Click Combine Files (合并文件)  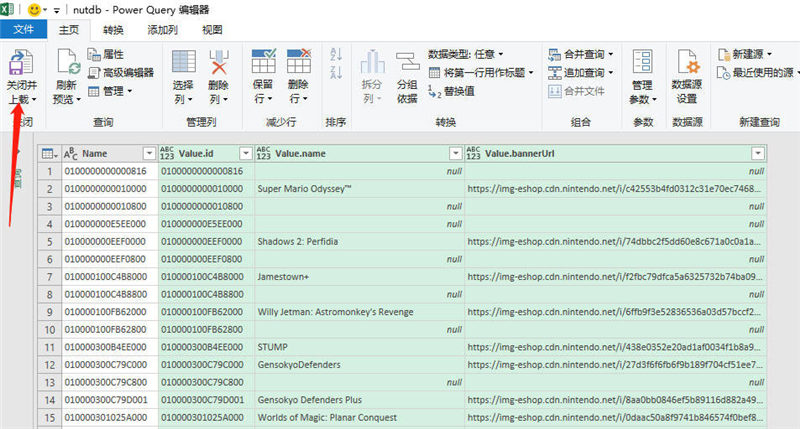pyautogui.click(x=577, y=91)
